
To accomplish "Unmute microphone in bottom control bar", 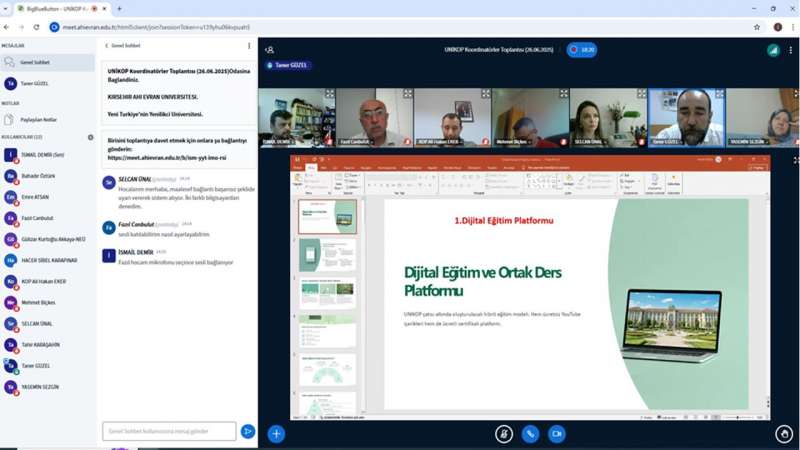I will click(505, 434).
